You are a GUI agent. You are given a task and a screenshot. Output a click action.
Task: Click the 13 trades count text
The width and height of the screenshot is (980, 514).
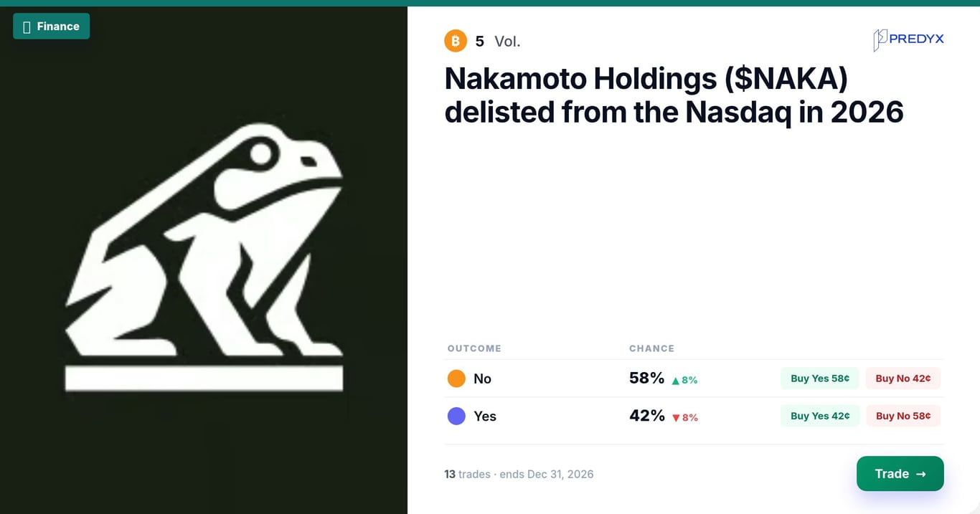tap(467, 474)
